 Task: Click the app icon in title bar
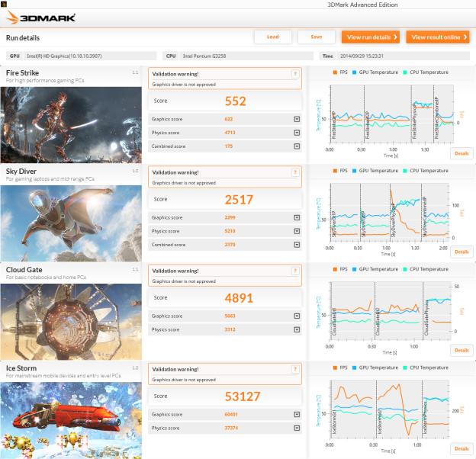[4, 4]
